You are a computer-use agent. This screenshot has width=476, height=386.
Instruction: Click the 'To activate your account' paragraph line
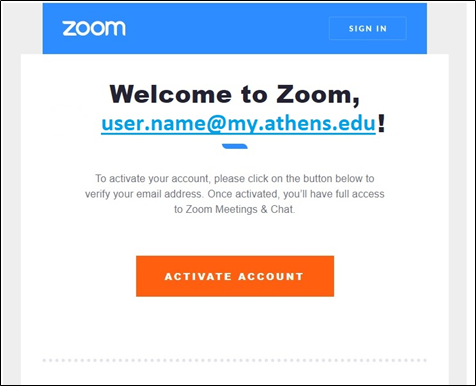pyautogui.click(x=235, y=178)
